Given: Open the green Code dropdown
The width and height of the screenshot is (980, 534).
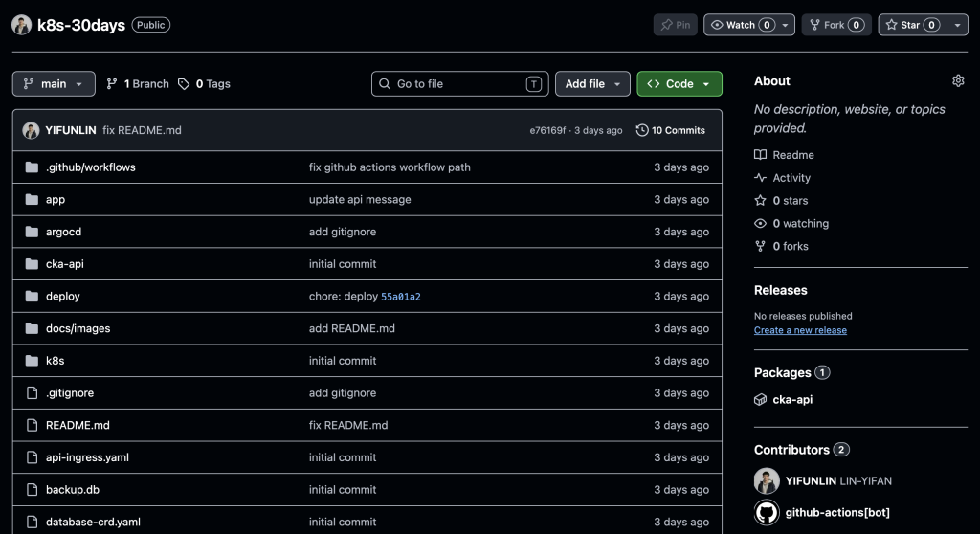Looking at the screenshot, I should (x=679, y=84).
